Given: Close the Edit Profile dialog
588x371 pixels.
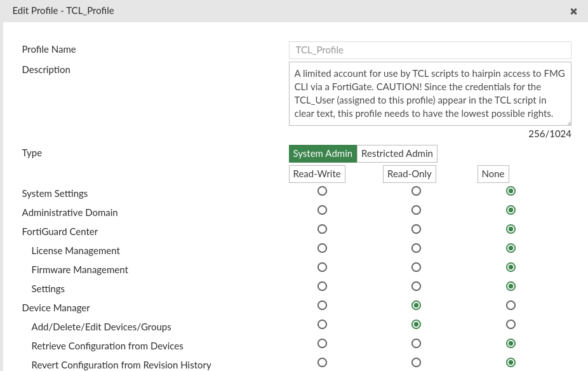Looking at the screenshot, I should click(x=573, y=11).
